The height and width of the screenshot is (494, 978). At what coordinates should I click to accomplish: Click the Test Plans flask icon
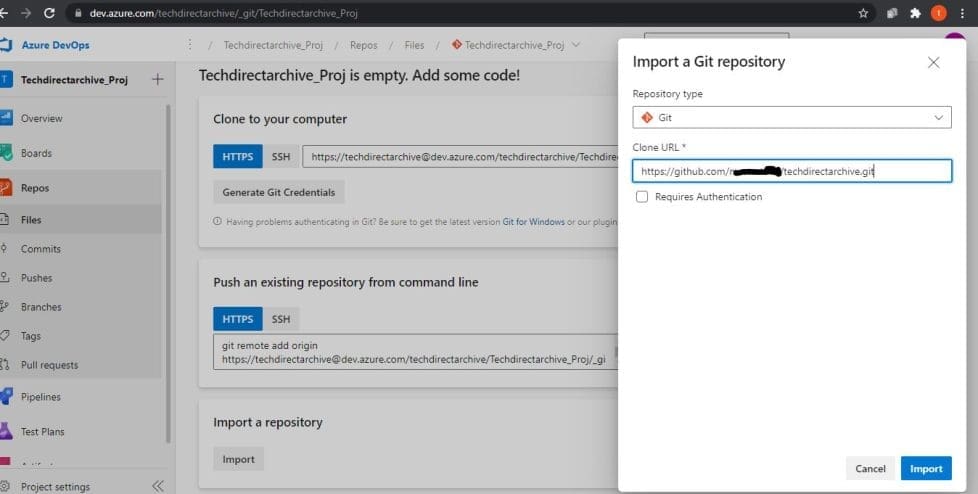[5, 432]
